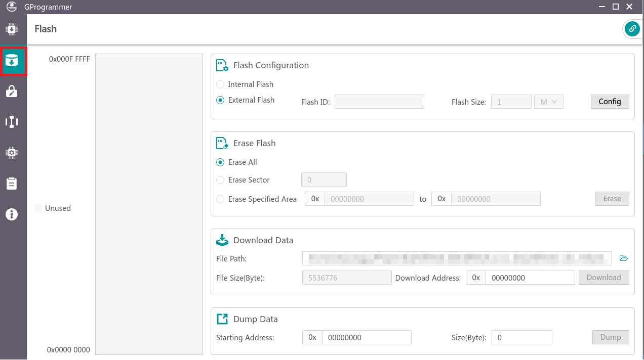
Task: Open the device log clipboard icon
Action: coord(12,184)
